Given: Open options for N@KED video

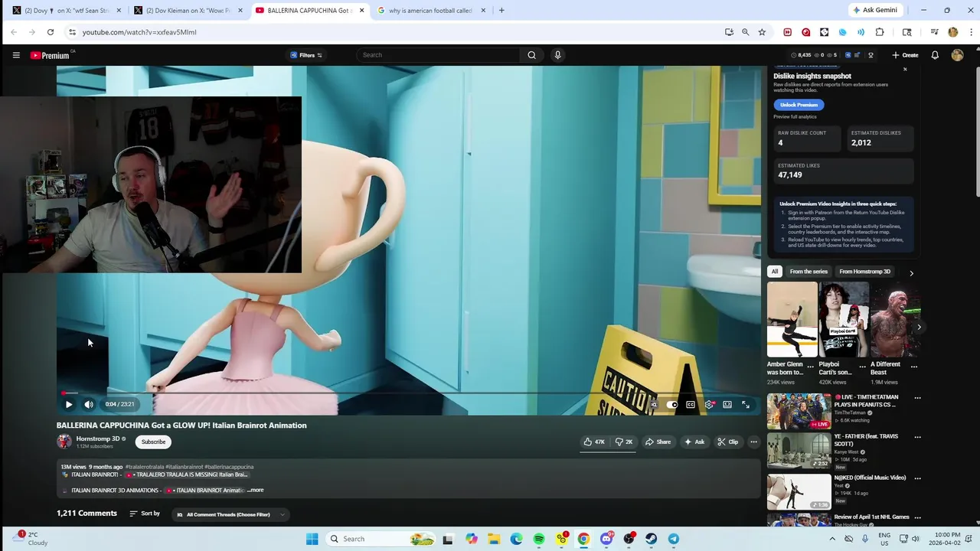Looking at the screenshot, I should pyautogui.click(x=917, y=478).
